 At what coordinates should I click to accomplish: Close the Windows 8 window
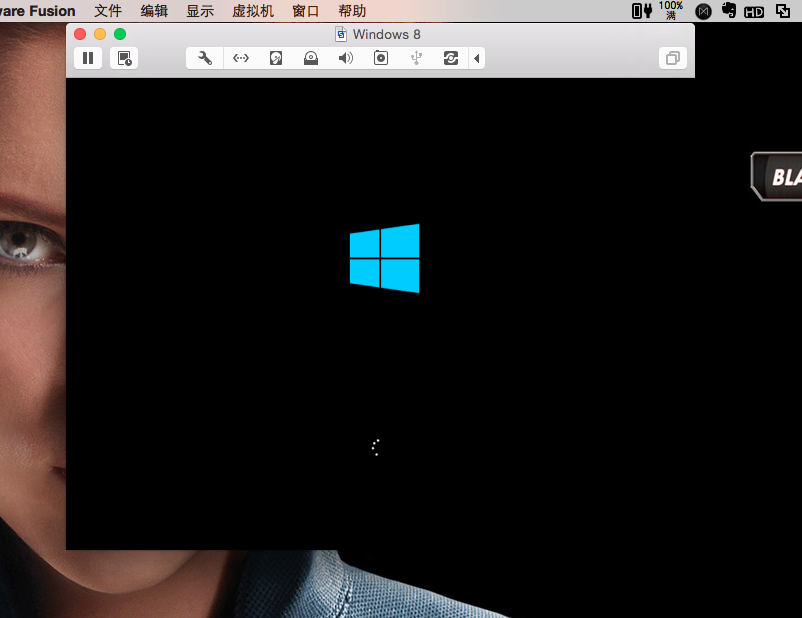80,34
